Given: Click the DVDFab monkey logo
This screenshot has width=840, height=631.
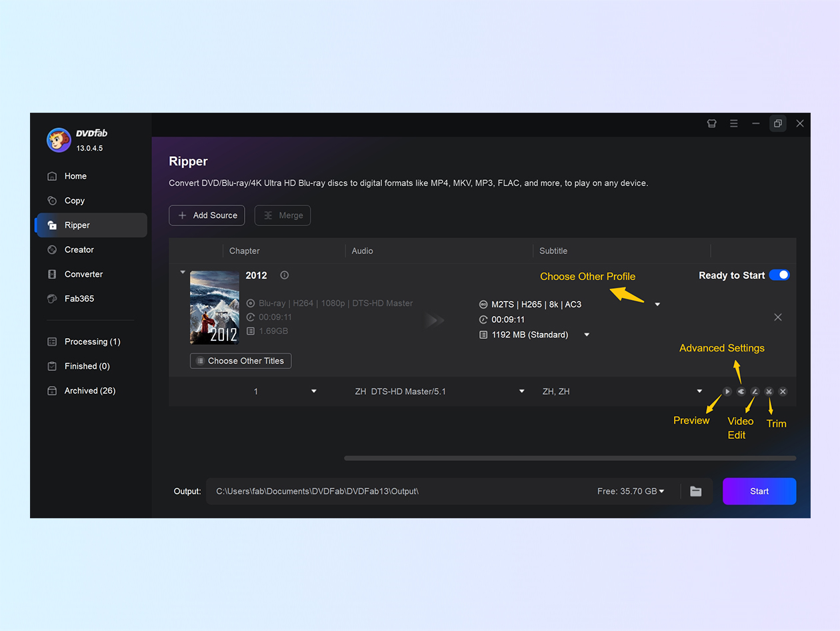Looking at the screenshot, I should click(x=59, y=140).
